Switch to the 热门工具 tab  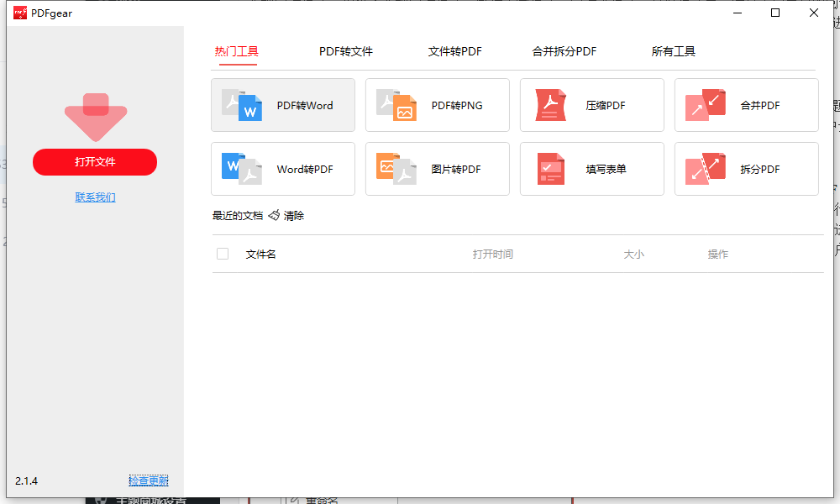[236, 51]
